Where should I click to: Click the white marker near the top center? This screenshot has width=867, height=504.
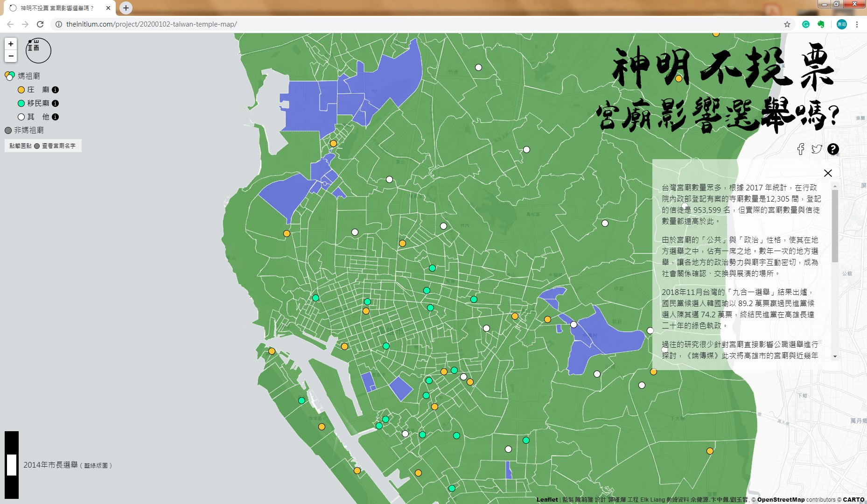(478, 67)
